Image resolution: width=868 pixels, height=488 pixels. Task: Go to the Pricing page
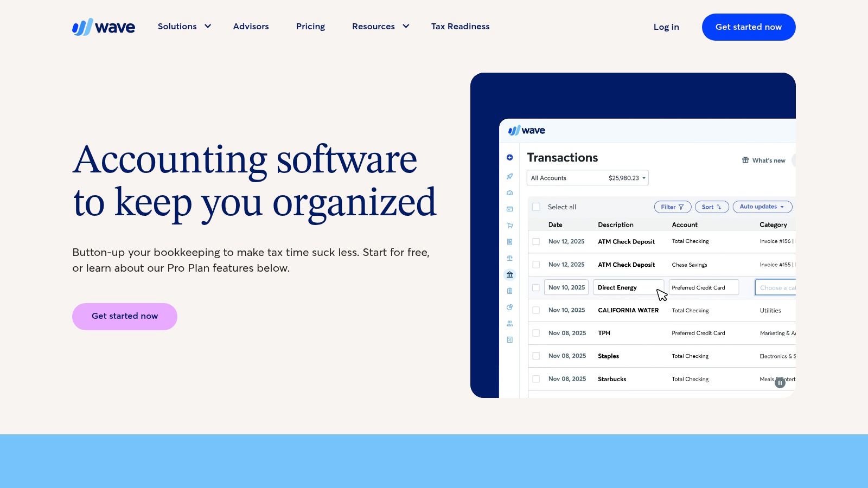(310, 26)
